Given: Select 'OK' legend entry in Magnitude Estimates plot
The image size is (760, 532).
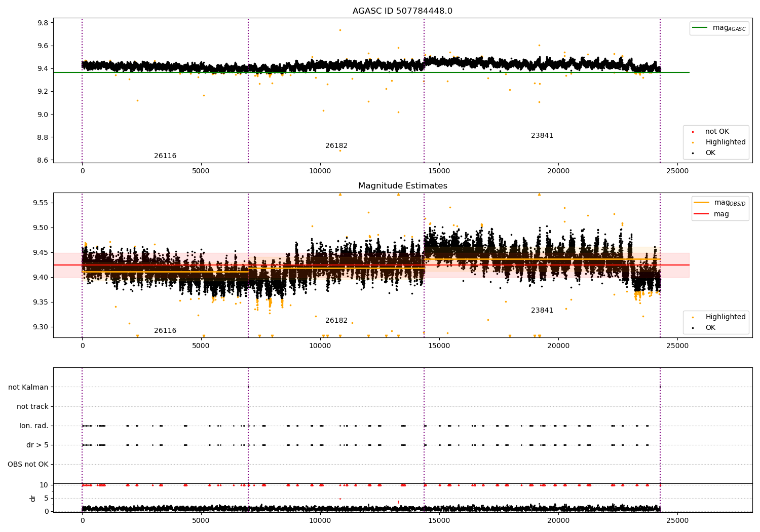Looking at the screenshot, I should 710,328.
